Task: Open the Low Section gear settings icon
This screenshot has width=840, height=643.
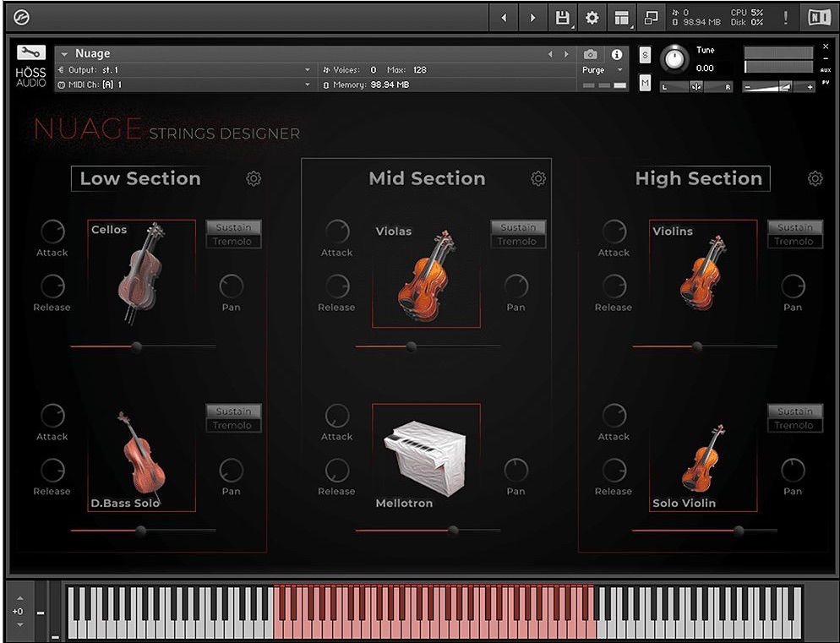Action: (254, 178)
